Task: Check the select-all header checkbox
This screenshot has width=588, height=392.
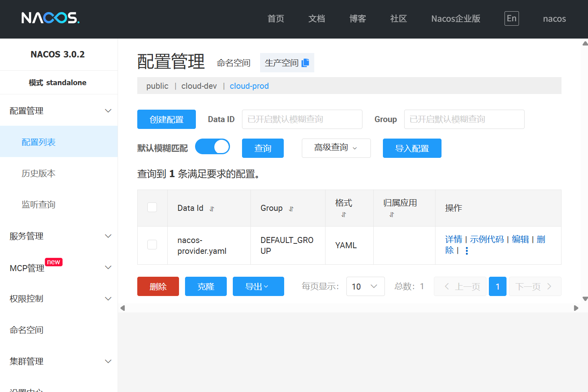Action: pos(152,207)
